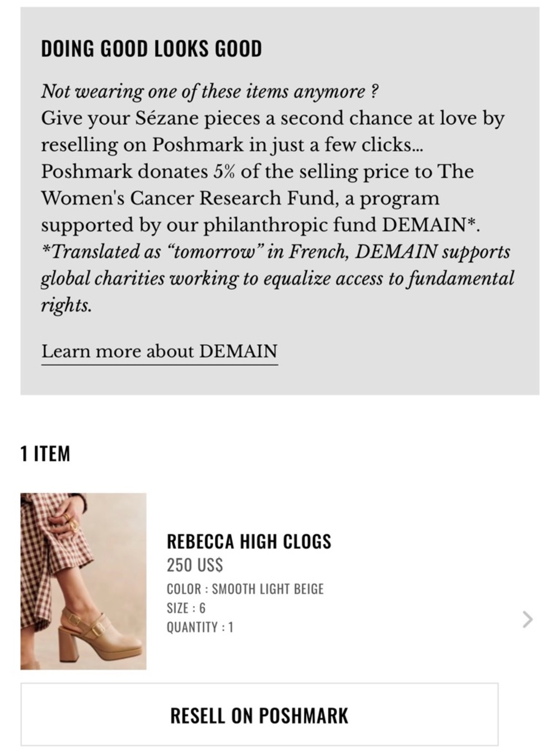560x747 pixels.
Task: Click the Doing Good Looks Good heading
Action: (x=151, y=49)
